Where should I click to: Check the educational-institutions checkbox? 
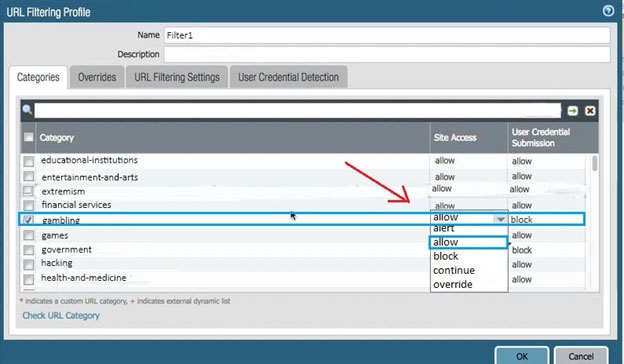coord(29,161)
